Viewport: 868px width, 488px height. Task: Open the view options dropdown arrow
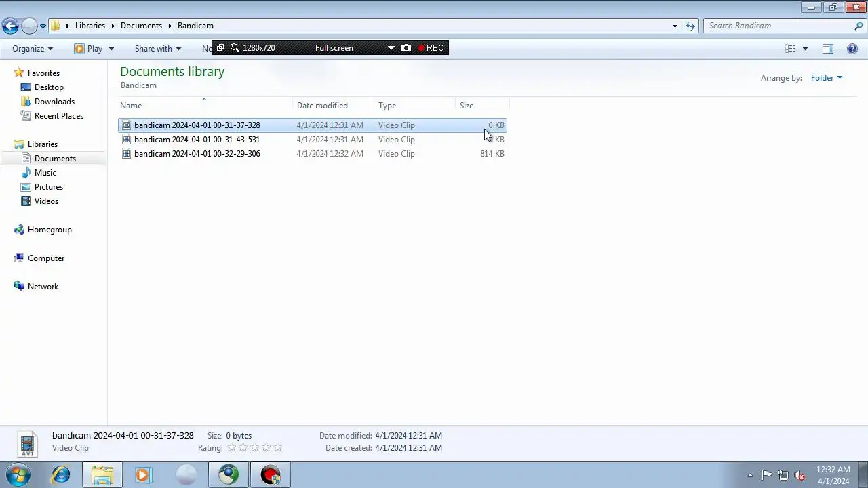[805, 49]
